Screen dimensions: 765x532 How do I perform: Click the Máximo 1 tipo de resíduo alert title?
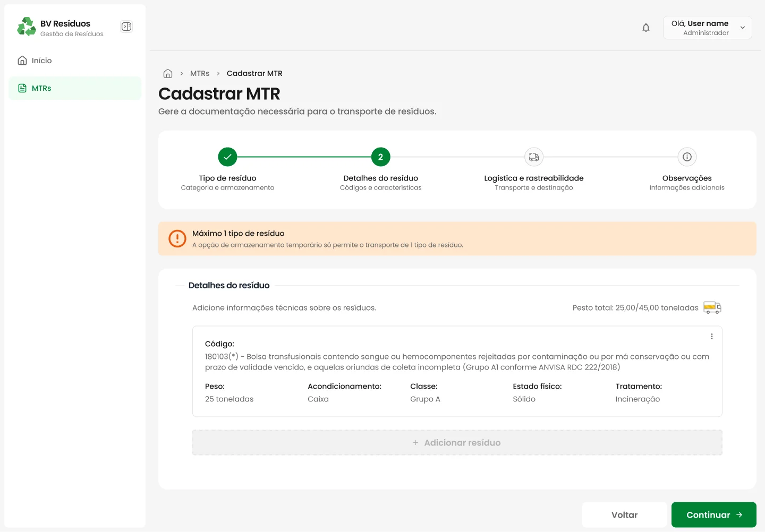click(x=239, y=234)
